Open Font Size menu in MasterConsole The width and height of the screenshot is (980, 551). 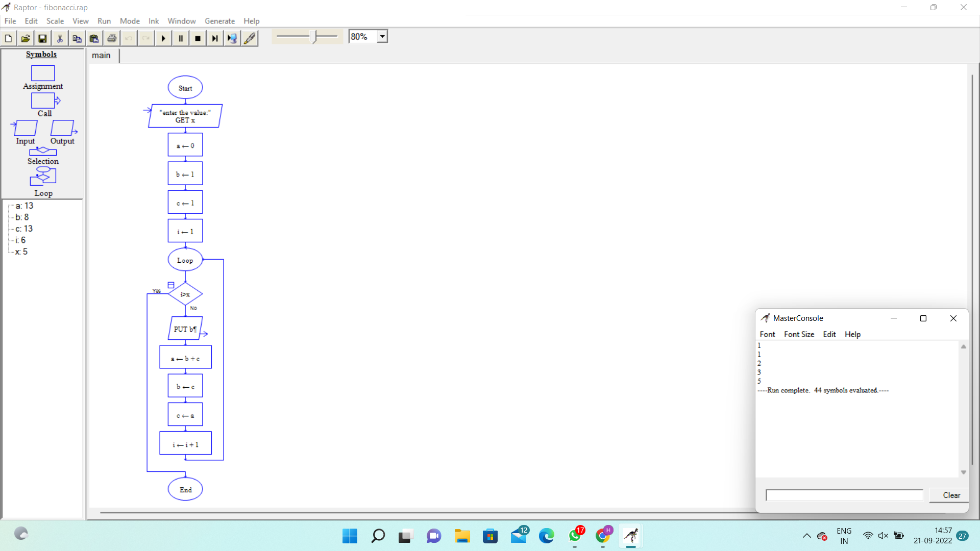tap(799, 334)
